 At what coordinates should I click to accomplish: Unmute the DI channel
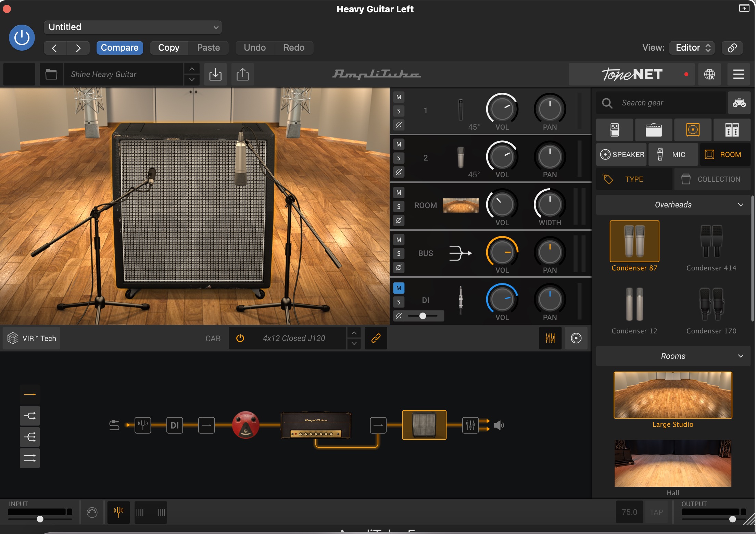399,288
